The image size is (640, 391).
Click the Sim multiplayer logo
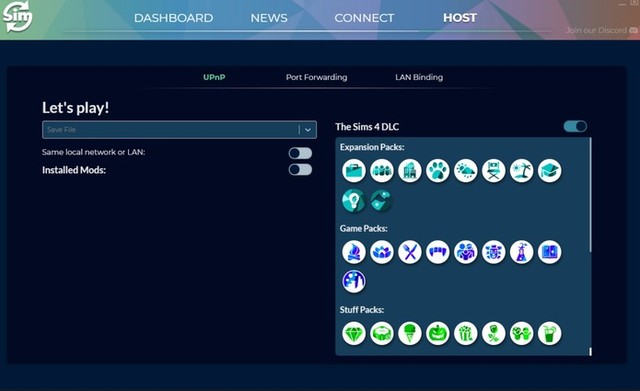pyautogui.click(x=17, y=17)
